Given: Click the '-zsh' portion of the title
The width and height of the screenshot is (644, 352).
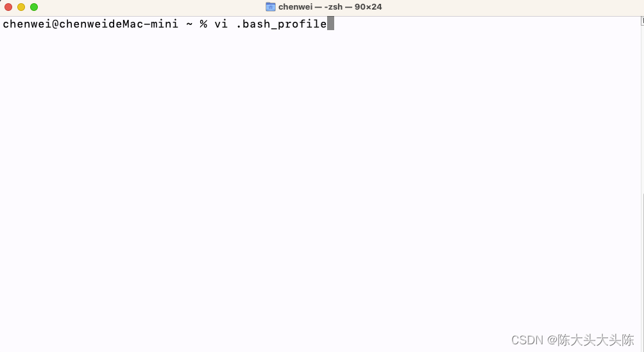Looking at the screenshot, I should 333,7.
